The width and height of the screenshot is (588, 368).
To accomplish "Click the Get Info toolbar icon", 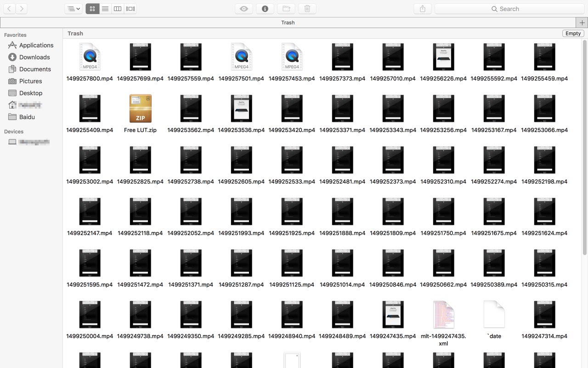I will pyautogui.click(x=265, y=9).
